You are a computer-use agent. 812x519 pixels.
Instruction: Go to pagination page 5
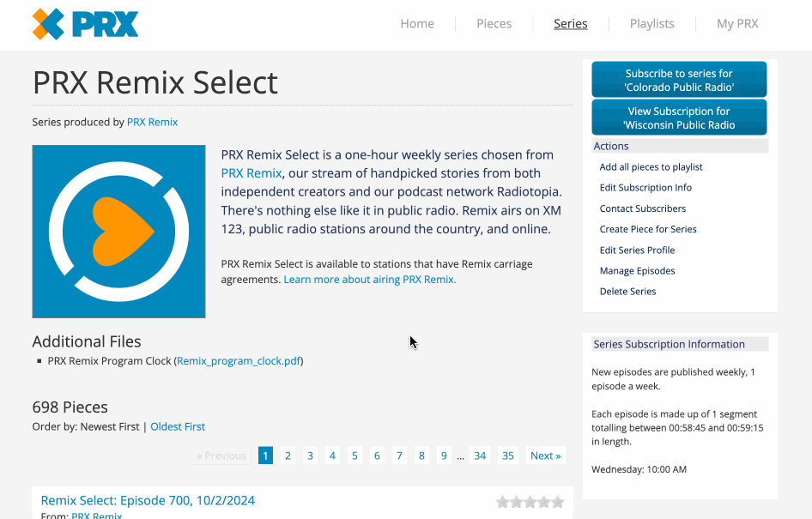(x=354, y=456)
